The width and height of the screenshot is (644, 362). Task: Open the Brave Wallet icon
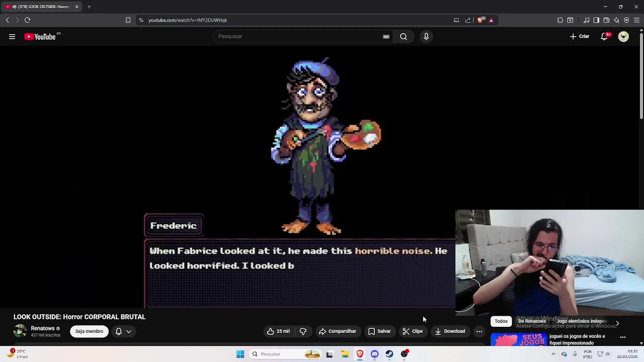[x=606, y=20]
